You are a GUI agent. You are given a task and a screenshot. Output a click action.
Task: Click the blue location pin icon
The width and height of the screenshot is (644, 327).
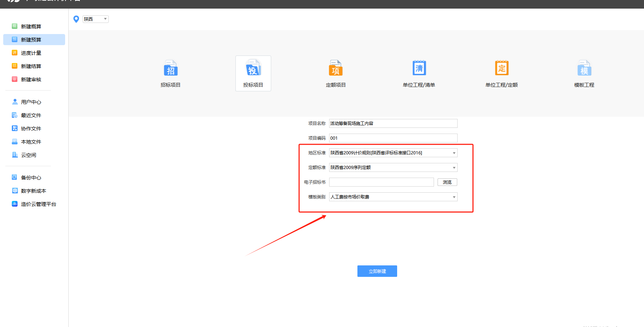tap(76, 19)
